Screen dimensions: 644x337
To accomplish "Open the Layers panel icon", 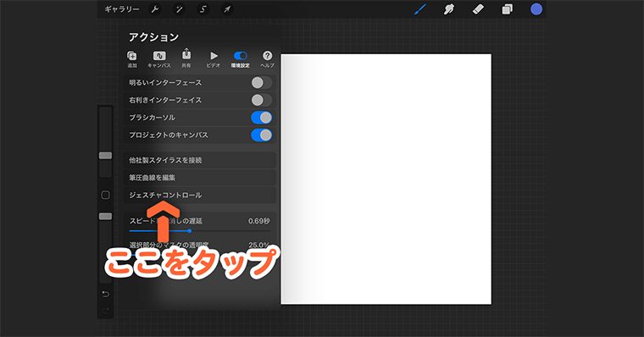I will (x=508, y=9).
